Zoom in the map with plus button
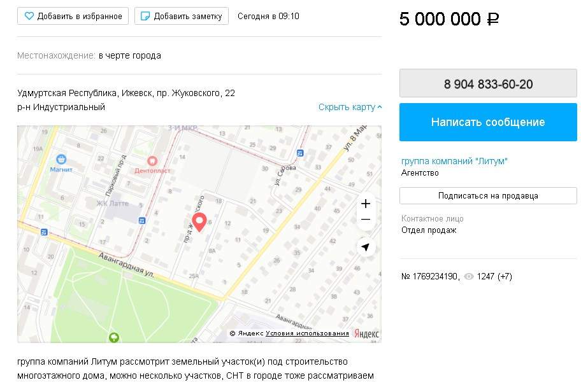This screenshot has height=392, width=581. tap(366, 204)
